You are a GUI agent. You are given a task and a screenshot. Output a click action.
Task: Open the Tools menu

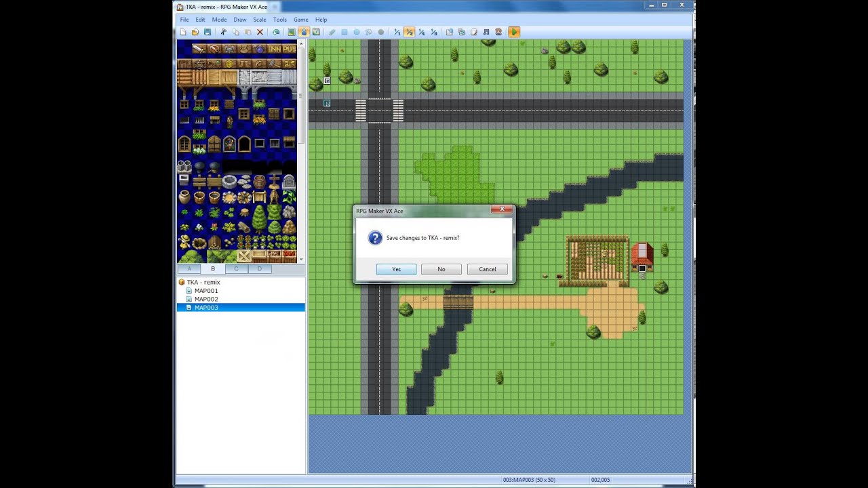tap(280, 20)
